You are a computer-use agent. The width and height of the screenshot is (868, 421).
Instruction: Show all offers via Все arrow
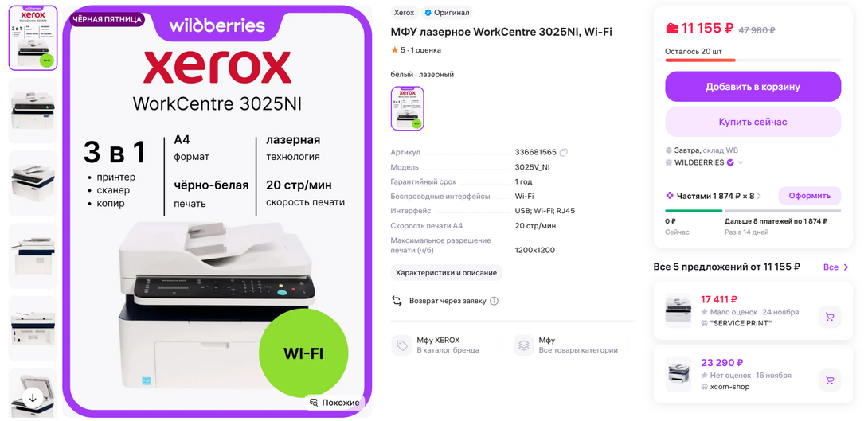coord(836,267)
